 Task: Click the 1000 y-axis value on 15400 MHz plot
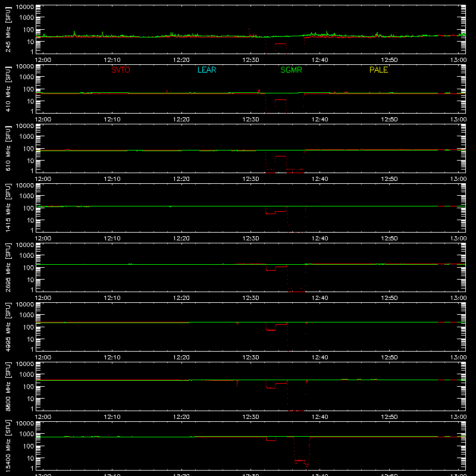[27, 434]
